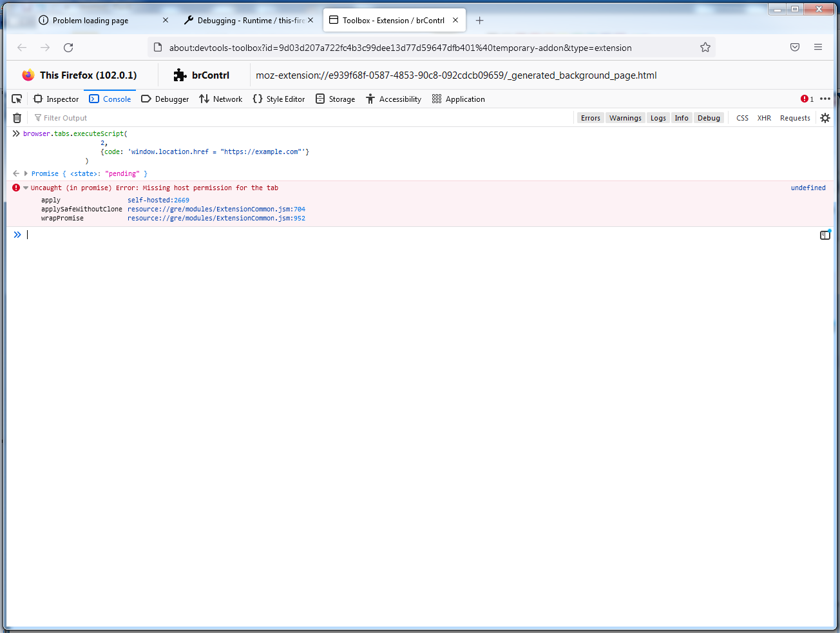Open ExtensionCommon.jsm:952 source link
840x633 pixels.
point(216,219)
